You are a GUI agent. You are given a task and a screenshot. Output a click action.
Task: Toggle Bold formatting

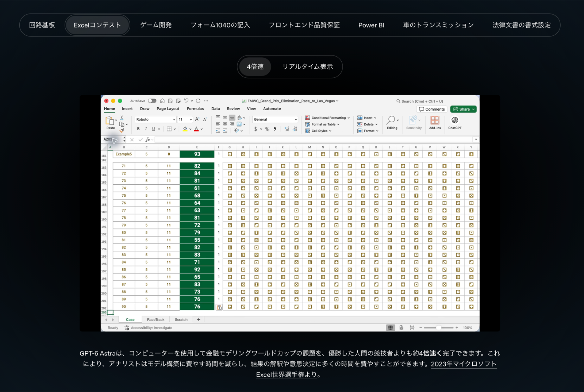pyautogui.click(x=138, y=129)
